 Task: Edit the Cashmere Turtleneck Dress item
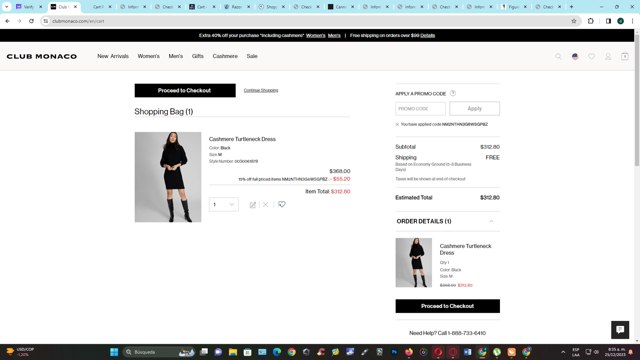point(253,204)
